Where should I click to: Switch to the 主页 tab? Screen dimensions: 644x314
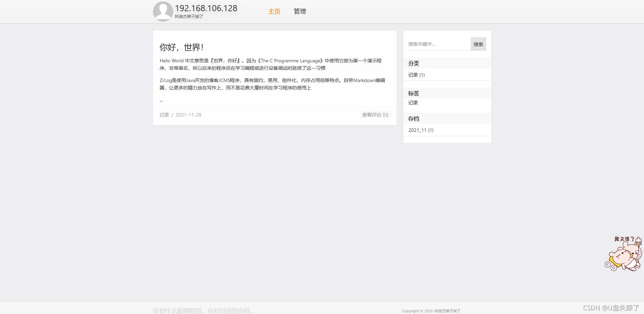[x=274, y=11]
